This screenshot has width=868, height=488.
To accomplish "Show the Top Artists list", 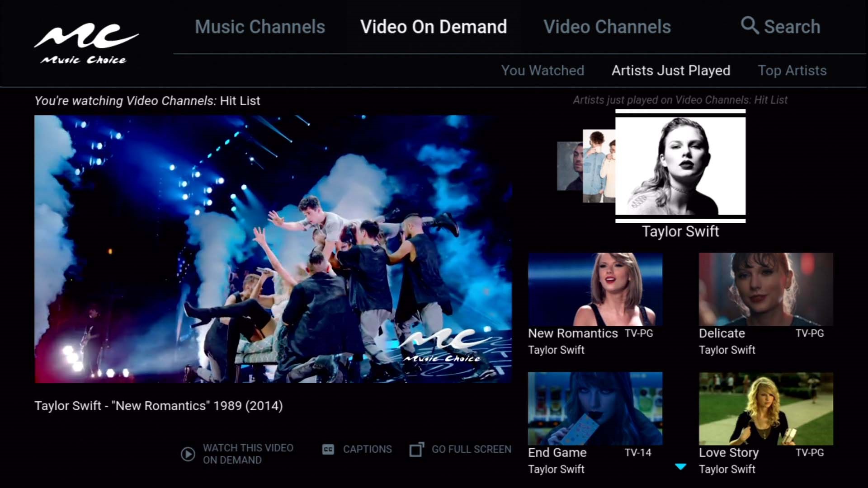I will 792,70.
